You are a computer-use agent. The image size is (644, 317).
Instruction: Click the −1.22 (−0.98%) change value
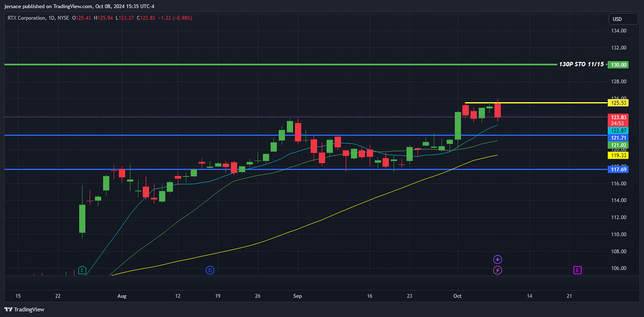point(176,18)
